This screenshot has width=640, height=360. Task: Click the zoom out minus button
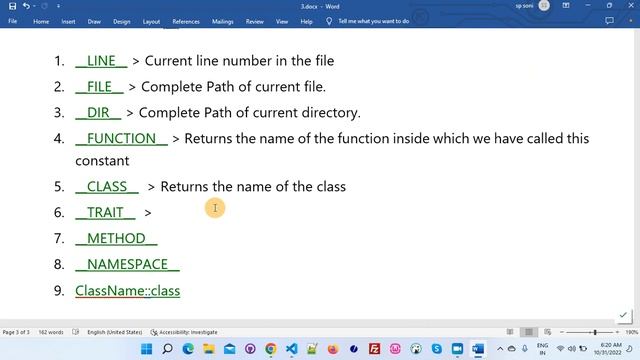562,332
